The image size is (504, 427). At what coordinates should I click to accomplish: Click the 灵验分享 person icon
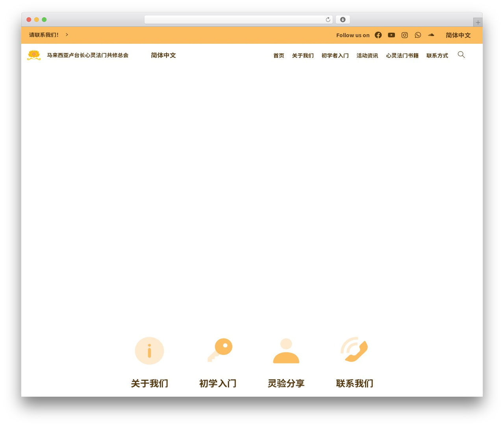click(x=286, y=351)
